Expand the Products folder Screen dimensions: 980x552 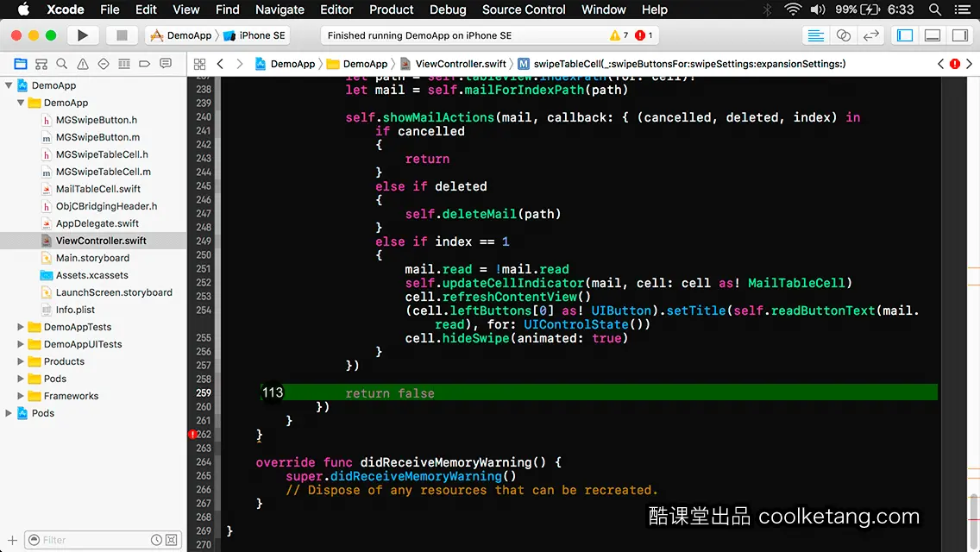(x=21, y=361)
